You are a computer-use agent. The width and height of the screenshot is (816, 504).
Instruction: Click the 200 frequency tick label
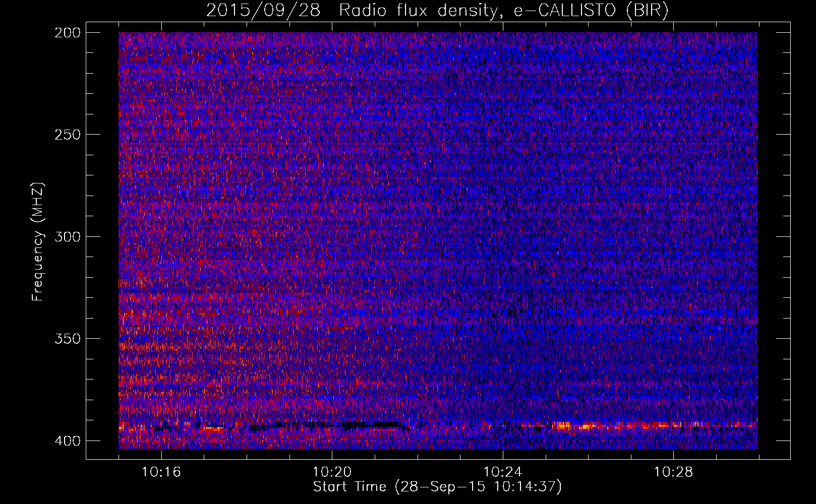click(67, 33)
